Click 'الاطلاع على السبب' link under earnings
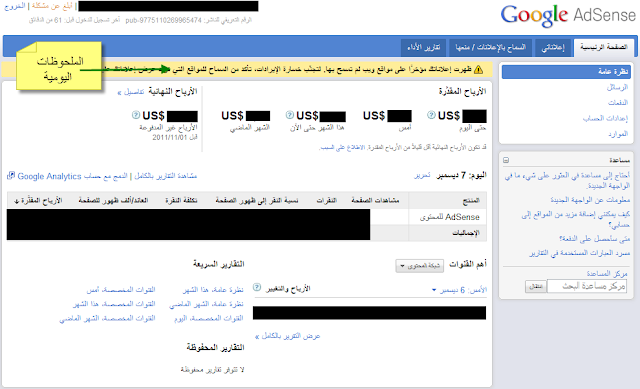This screenshot has width=640, height=389. (342, 147)
